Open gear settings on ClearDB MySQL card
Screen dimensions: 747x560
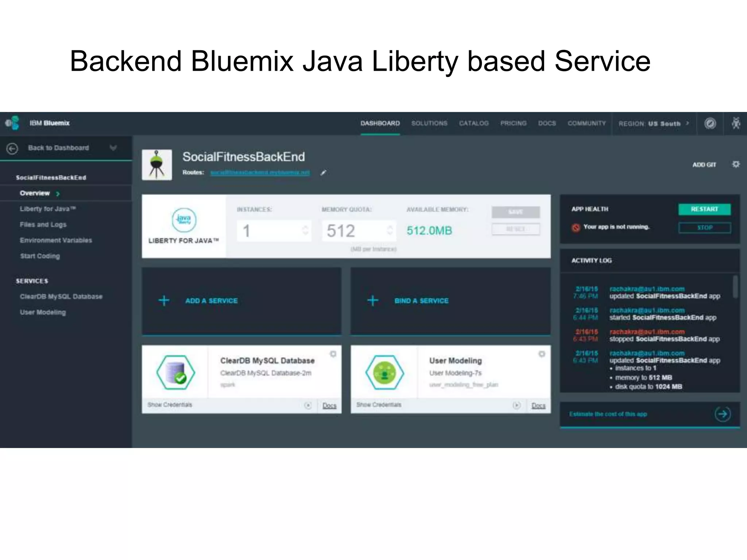333,354
